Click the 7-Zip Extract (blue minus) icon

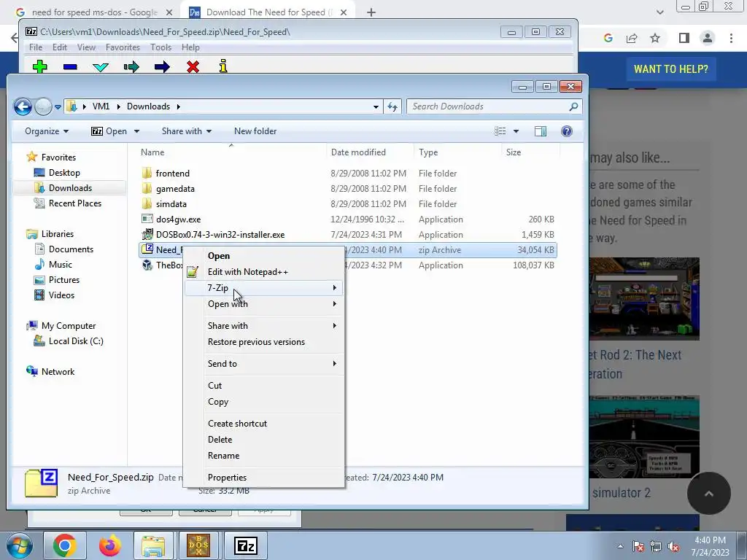(x=70, y=67)
